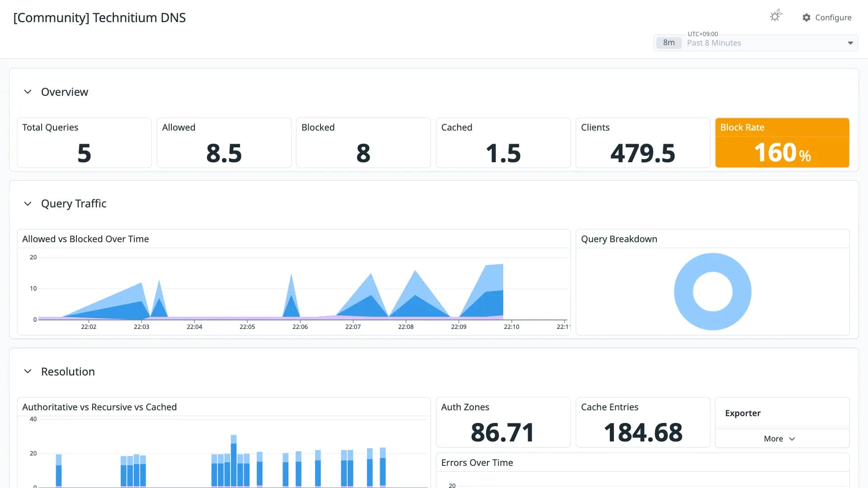868x488 pixels.
Task: Open the Past 8 Minutes time dropdown
Action: click(x=755, y=43)
